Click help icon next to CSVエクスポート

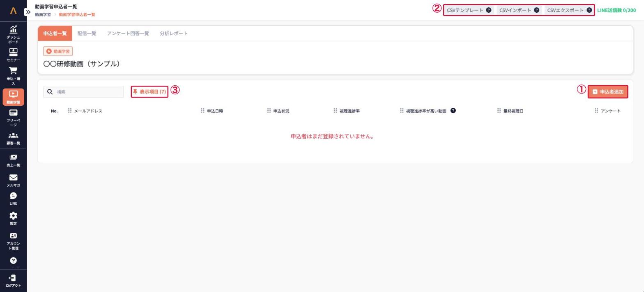(x=589, y=10)
